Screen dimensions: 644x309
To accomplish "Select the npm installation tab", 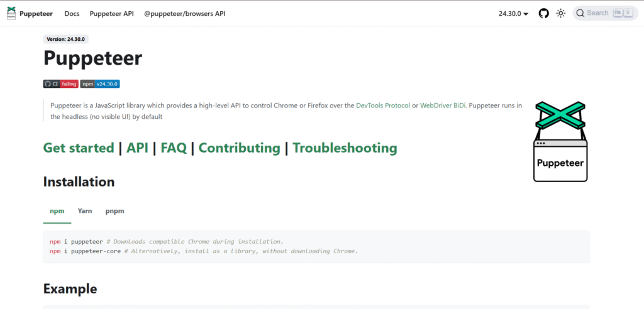I will coord(57,211).
